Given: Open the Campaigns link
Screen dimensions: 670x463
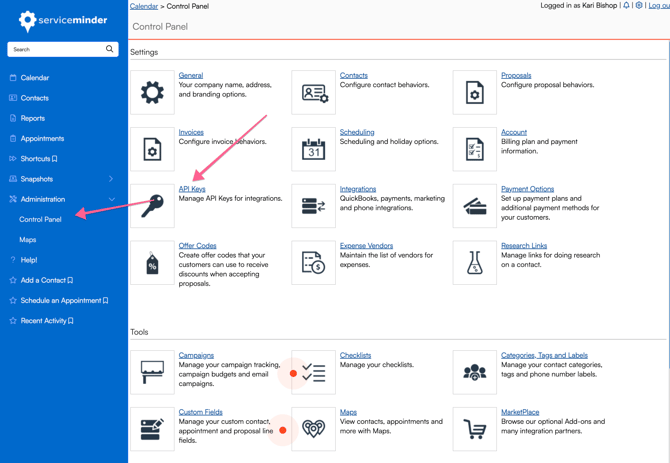Looking at the screenshot, I should point(196,355).
